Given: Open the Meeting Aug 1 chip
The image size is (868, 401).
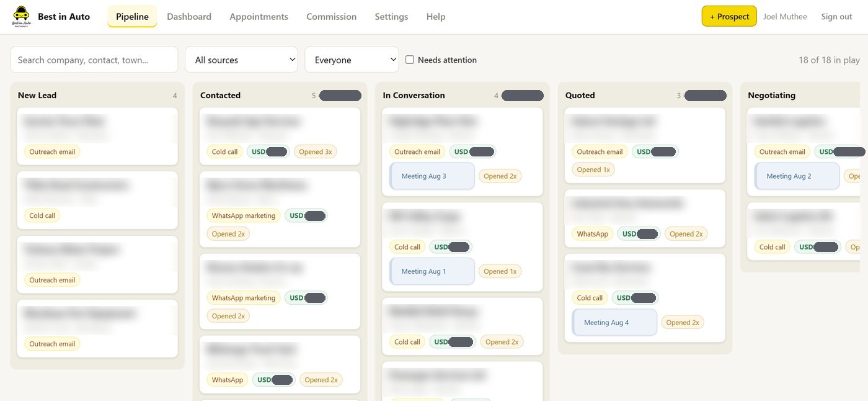Looking at the screenshot, I should tap(432, 271).
